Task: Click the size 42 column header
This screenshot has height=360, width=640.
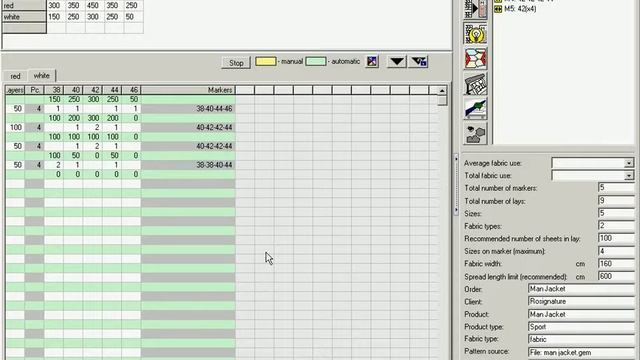Action: 93,90
